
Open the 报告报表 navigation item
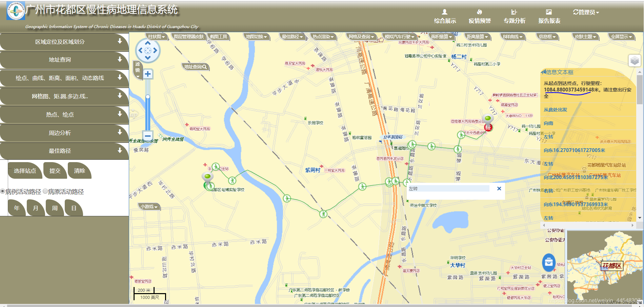pos(549,17)
